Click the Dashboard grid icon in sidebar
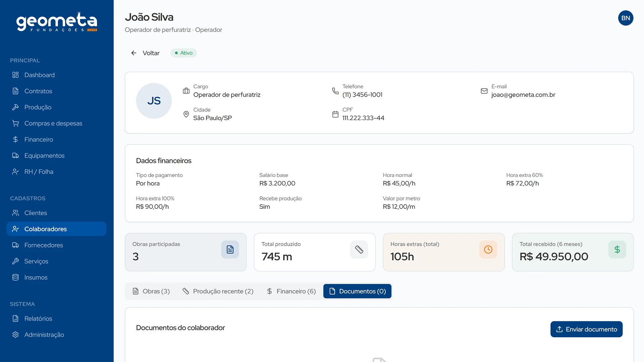Screen dimensions: 644x362 [15, 75]
